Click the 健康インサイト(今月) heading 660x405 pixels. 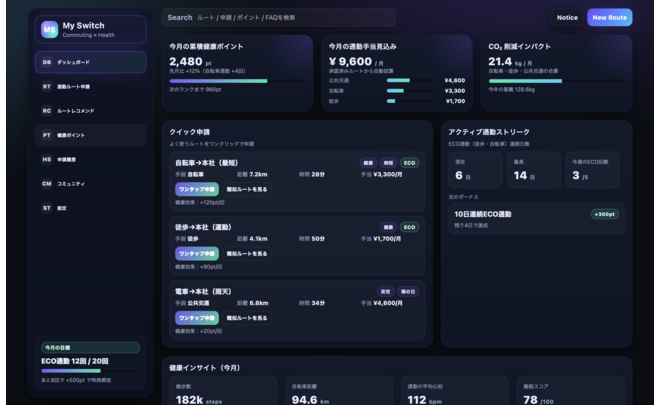[x=205, y=368]
